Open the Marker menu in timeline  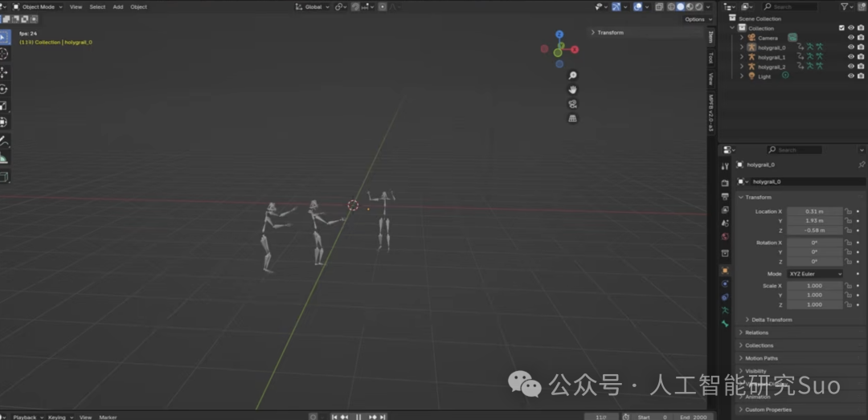108,417
